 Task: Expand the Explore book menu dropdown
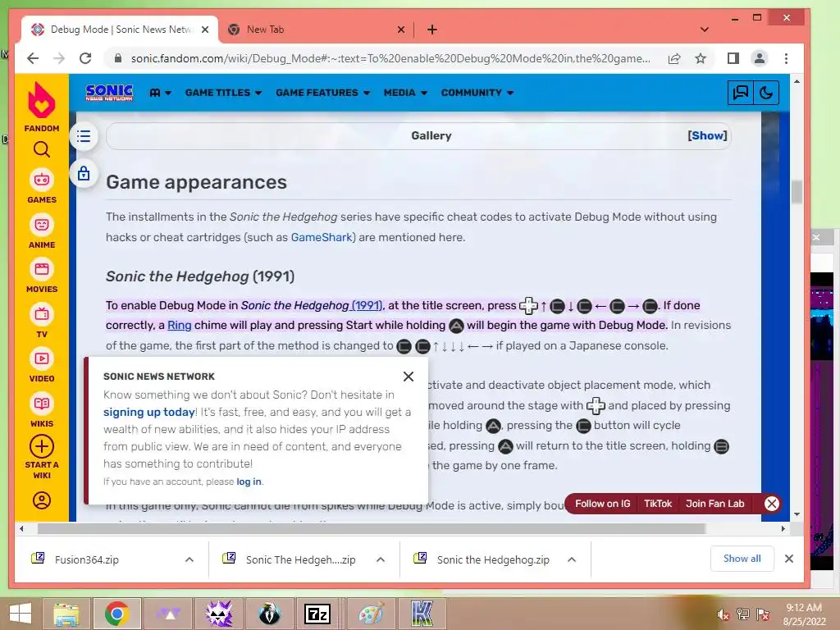(160, 93)
